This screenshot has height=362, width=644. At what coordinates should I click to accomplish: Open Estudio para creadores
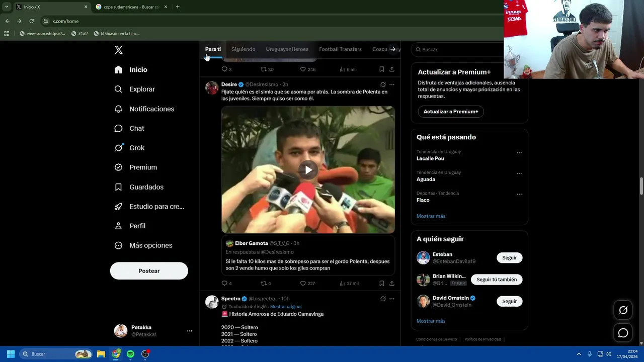pyautogui.click(x=149, y=206)
